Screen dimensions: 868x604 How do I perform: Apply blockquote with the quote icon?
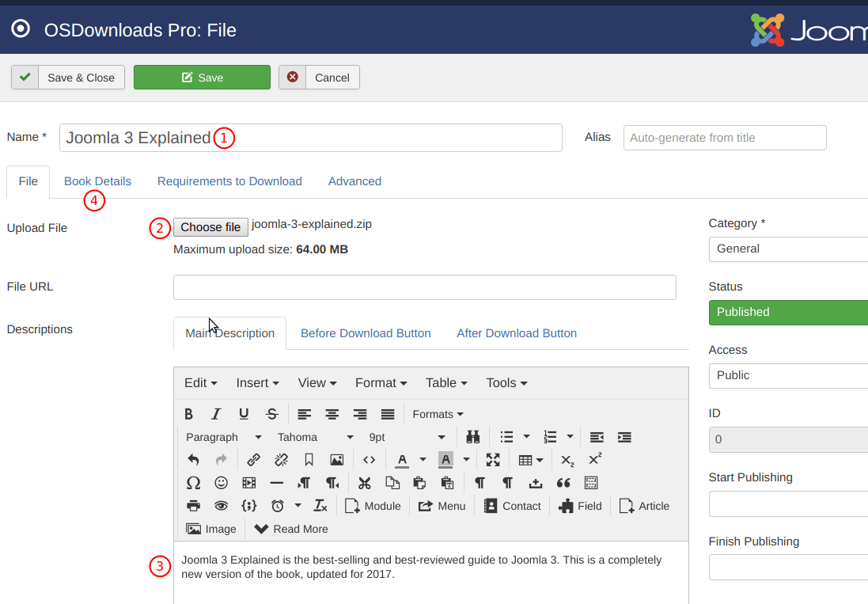pyautogui.click(x=563, y=483)
